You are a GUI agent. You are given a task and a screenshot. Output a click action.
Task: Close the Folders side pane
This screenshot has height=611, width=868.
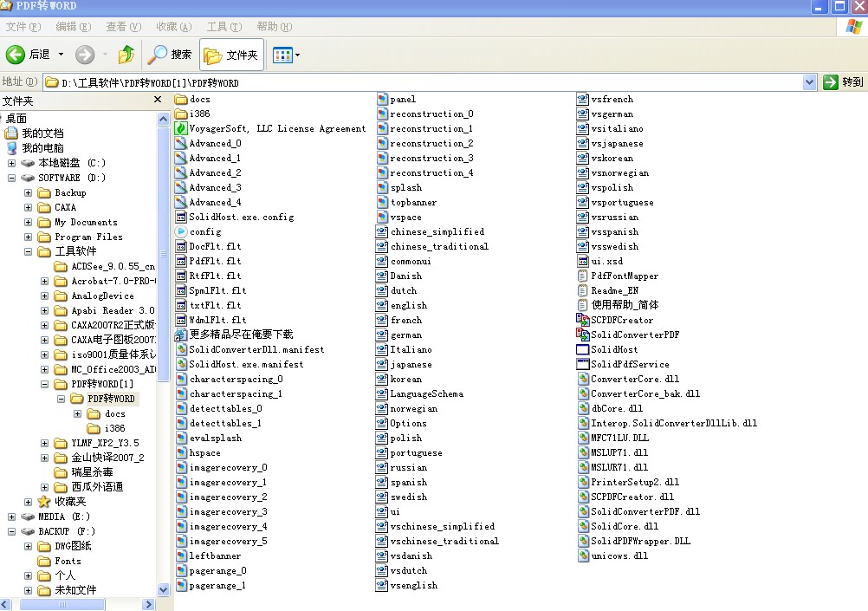click(158, 100)
